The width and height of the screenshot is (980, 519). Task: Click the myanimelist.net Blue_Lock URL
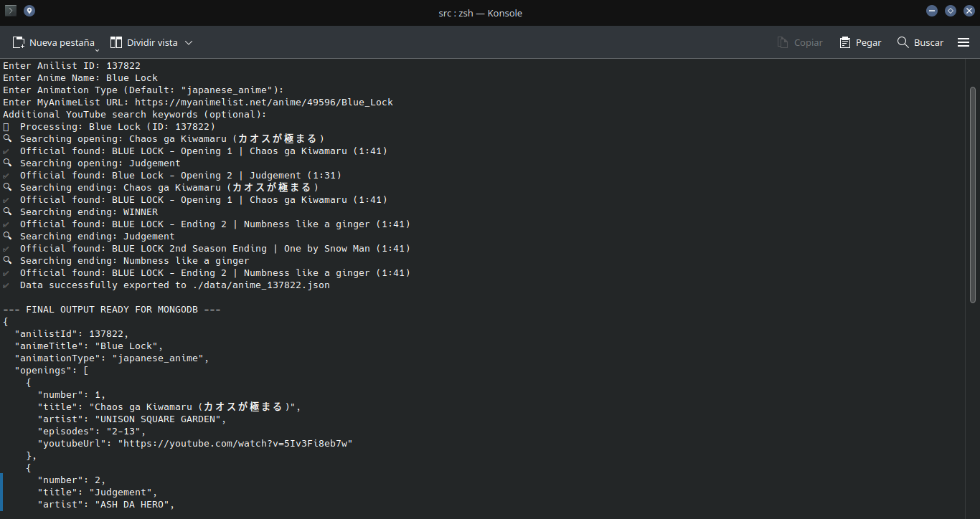[x=263, y=102]
